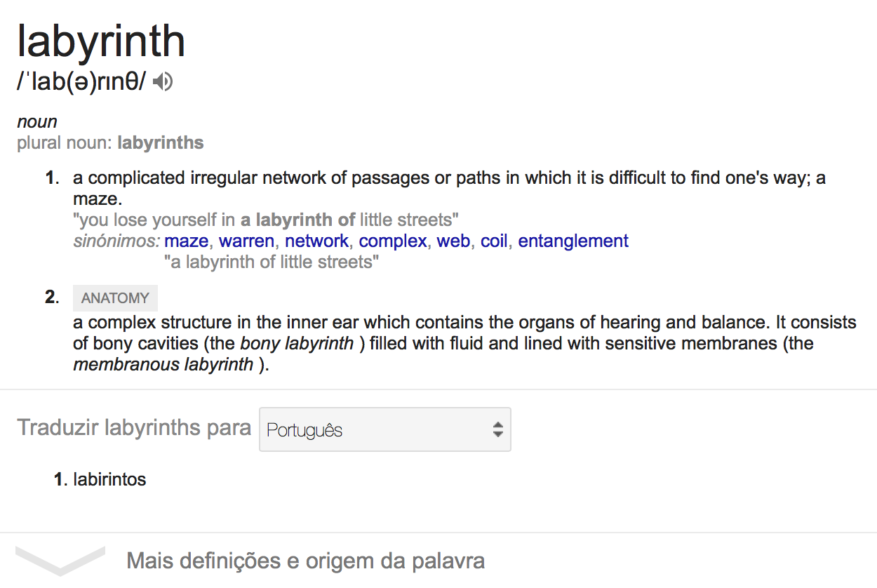The image size is (877, 588).
Task: Click the 'labyrinth' headword title
Action: point(101,41)
